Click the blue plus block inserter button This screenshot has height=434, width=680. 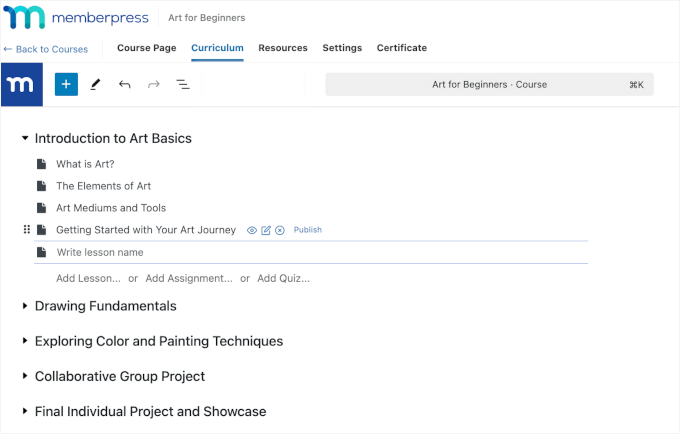coord(66,84)
